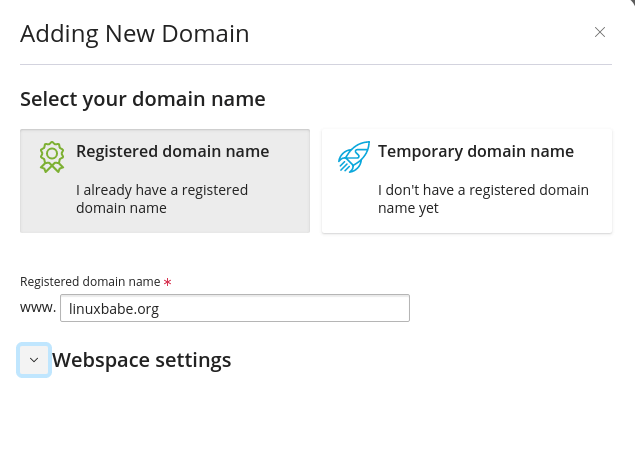Screen dimensions: 635x463
Task: Close the Adding New Domain dialog
Action: click(600, 32)
